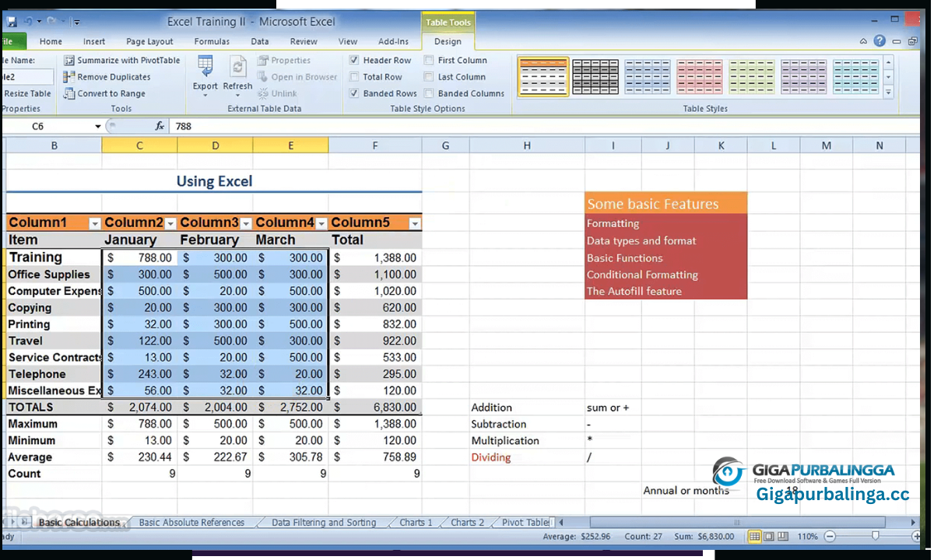Uncheck the Banded Rows checkbox
The width and height of the screenshot is (934, 560).
pyautogui.click(x=354, y=93)
